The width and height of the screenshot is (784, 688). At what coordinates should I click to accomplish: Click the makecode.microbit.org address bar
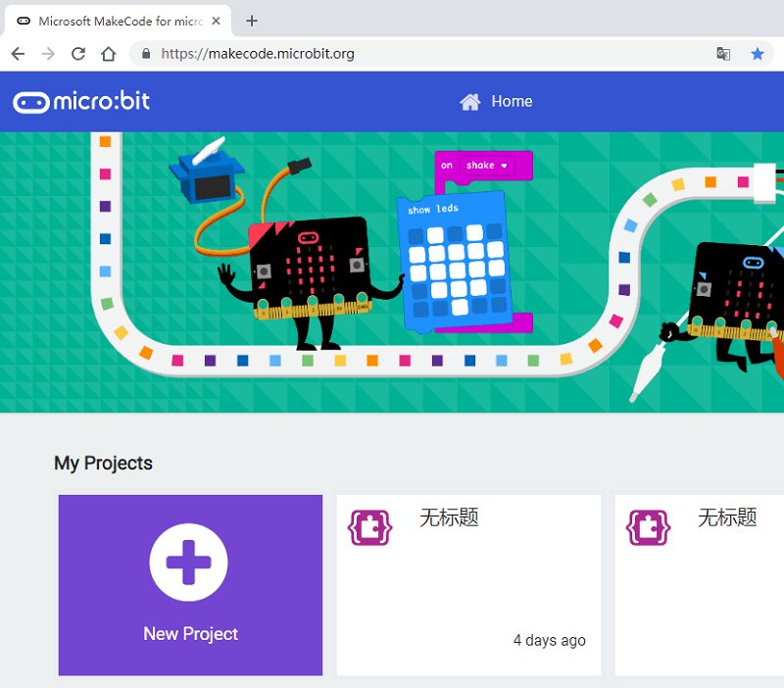[x=392, y=54]
